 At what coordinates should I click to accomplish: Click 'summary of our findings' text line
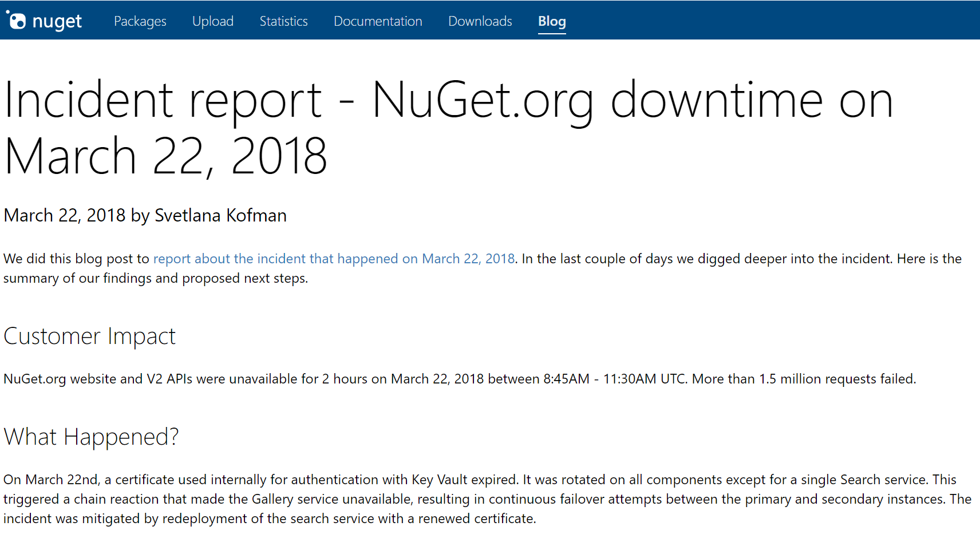(156, 278)
